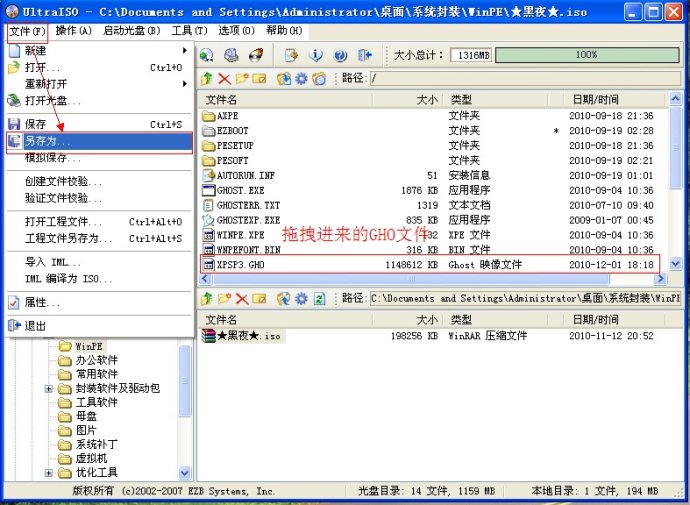The image size is (690, 505).
Task: Choose 保存 from the File menu
Action: click(x=100, y=124)
